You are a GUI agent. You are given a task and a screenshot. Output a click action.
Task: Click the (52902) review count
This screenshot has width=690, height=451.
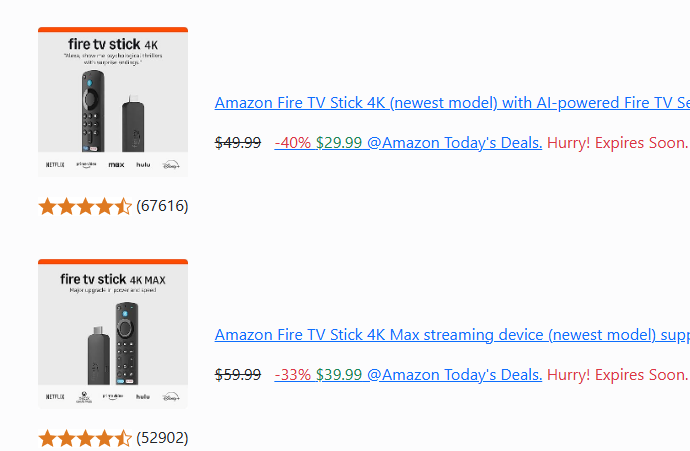pos(162,437)
